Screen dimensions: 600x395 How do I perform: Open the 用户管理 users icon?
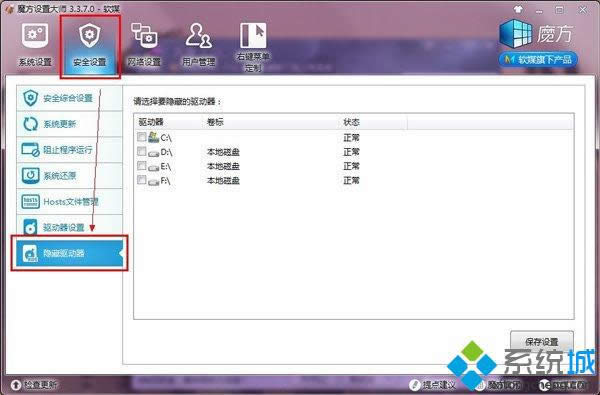(198, 35)
